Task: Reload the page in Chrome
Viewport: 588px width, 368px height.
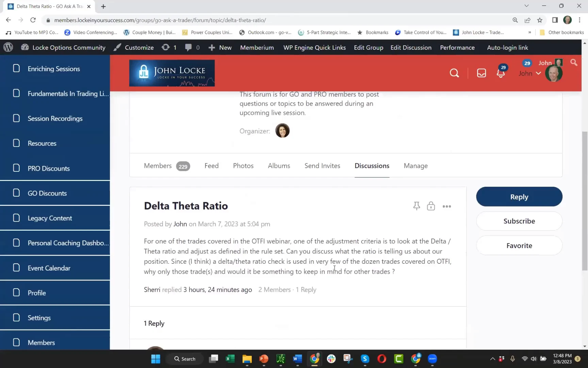Action: click(x=33, y=20)
